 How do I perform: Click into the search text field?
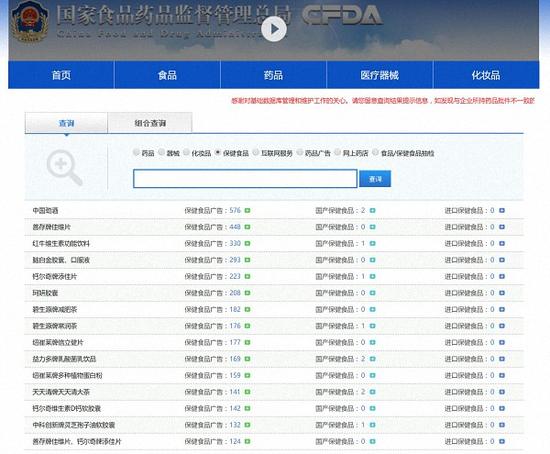coord(245,179)
